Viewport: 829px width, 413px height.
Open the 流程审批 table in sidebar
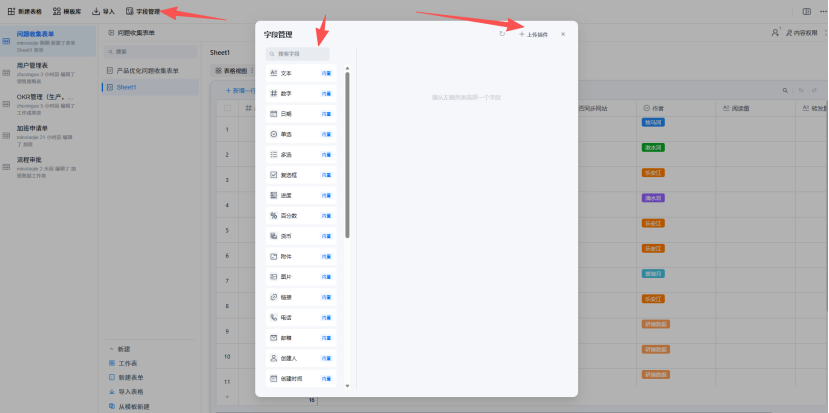[x=48, y=167]
